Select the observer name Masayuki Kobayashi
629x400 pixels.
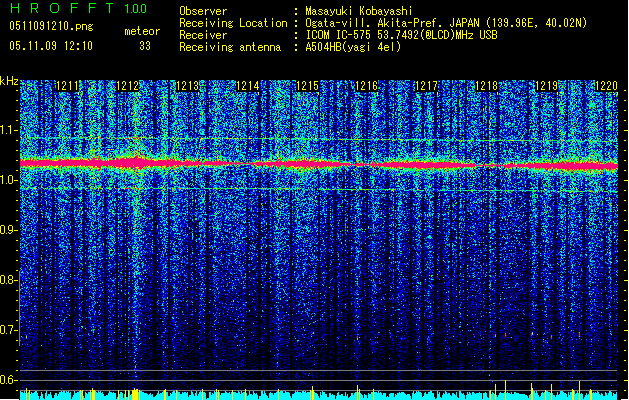point(359,11)
